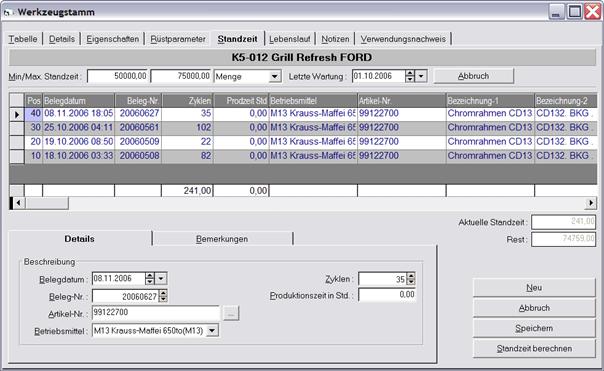Screen dimensions: 604x371
Task: Click the Aktuelle Standzeit field
Action: (x=564, y=222)
